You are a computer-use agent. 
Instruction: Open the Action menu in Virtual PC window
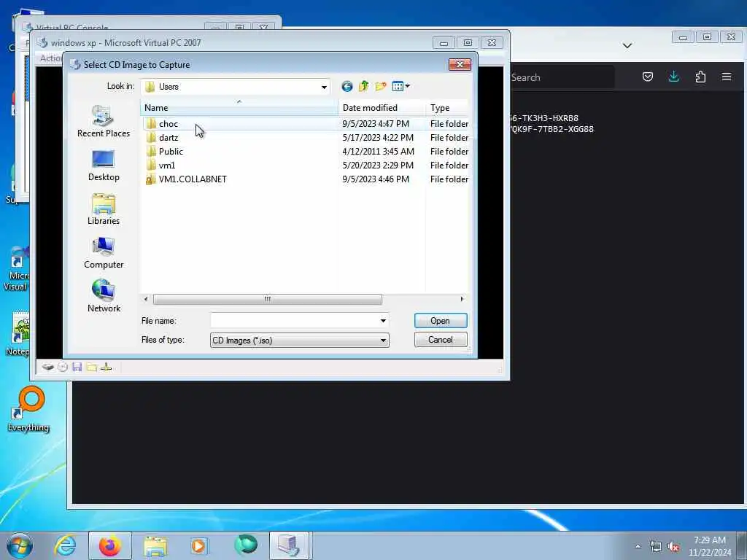(50, 58)
